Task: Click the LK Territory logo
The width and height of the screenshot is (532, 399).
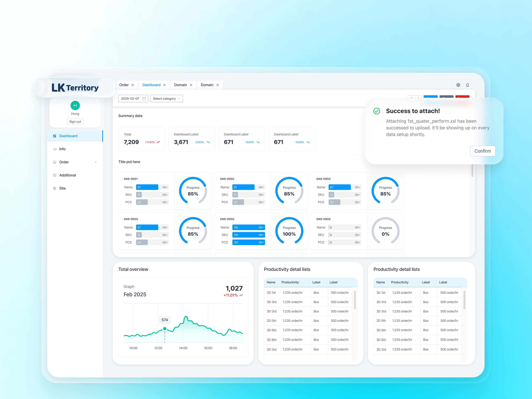Action: (x=75, y=88)
